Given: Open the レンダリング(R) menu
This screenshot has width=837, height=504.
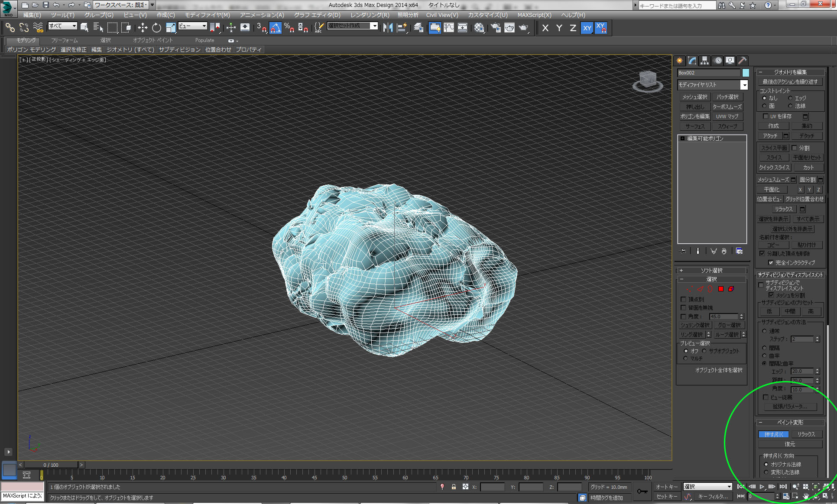Looking at the screenshot, I should pyautogui.click(x=370, y=15).
